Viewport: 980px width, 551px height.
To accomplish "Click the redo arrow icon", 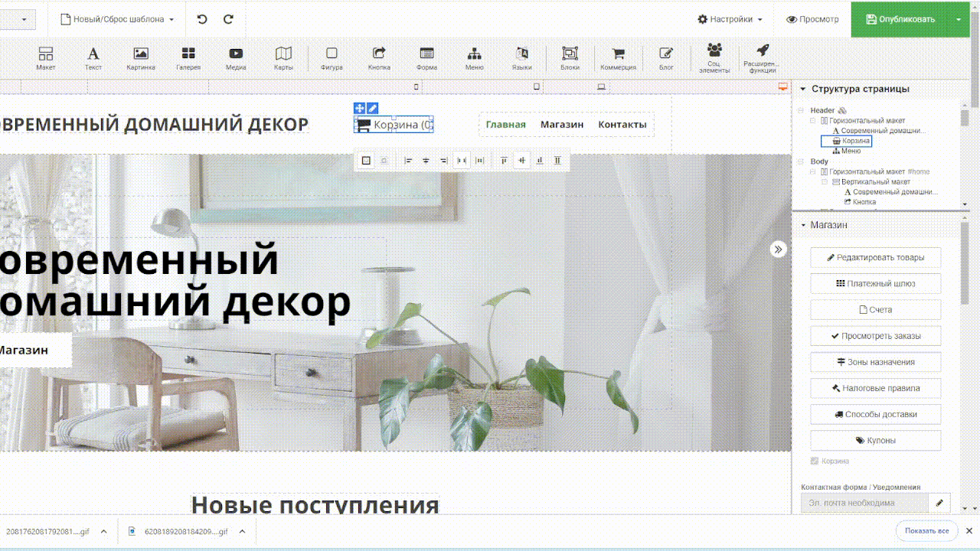I will point(228,19).
